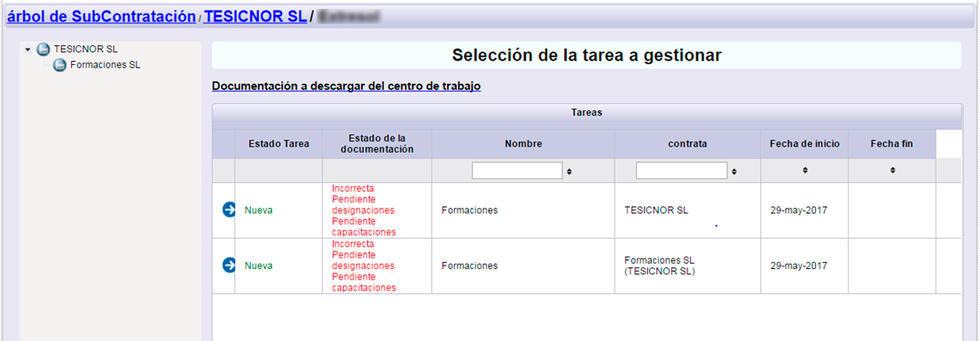Sort tasks by Fecha de inicio
980x341 pixels.
tap(805, 170)
